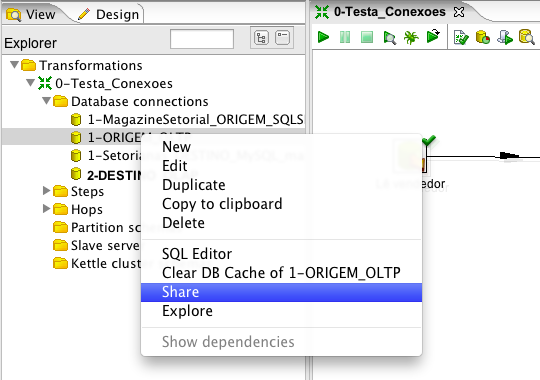Expand all tree nodes icon in Explorer
540x380 pixels.
tap(261, 38)
